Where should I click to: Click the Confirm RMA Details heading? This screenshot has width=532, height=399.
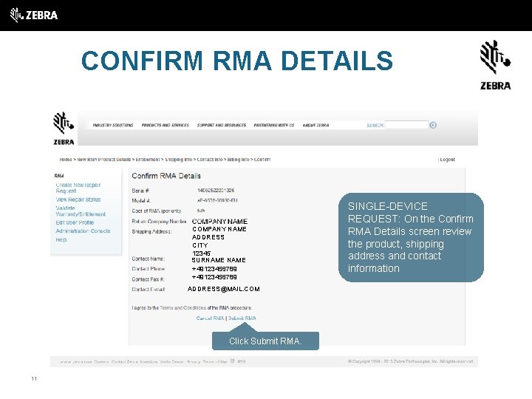pyautogui.click(x=166, y=176)
